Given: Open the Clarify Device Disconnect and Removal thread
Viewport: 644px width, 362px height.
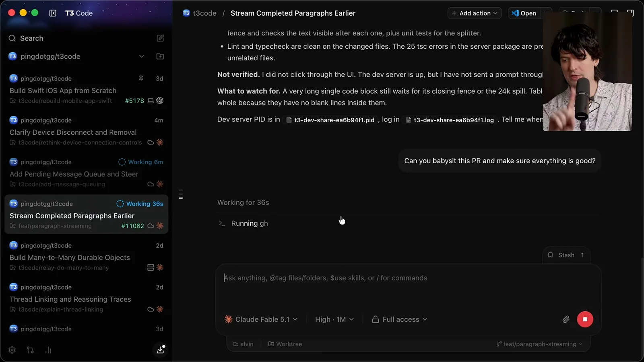Looking at the screenshot, I should point(86,131).
